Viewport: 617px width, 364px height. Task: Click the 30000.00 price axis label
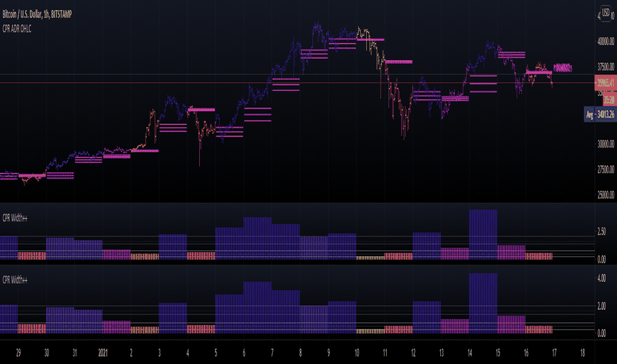click(x=606, y=144)
